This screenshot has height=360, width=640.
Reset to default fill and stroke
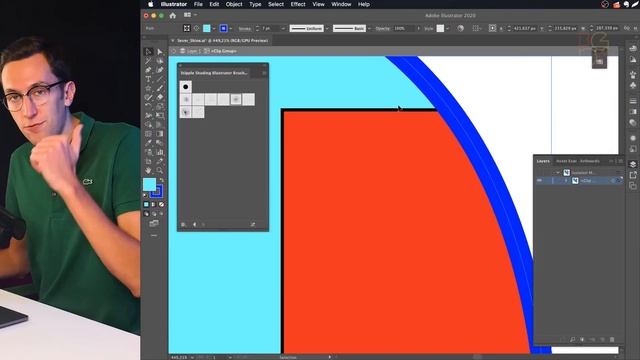click(x=145, y=196)
